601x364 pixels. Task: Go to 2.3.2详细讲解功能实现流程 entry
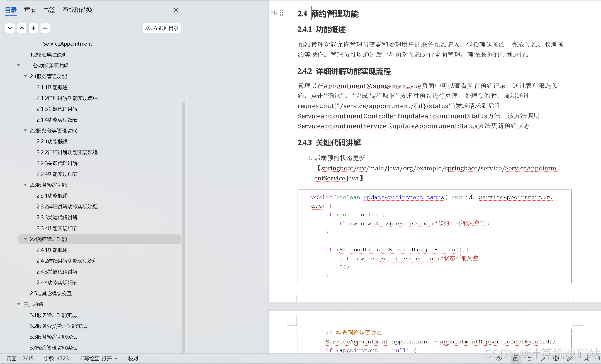click(x=67, y=206)
